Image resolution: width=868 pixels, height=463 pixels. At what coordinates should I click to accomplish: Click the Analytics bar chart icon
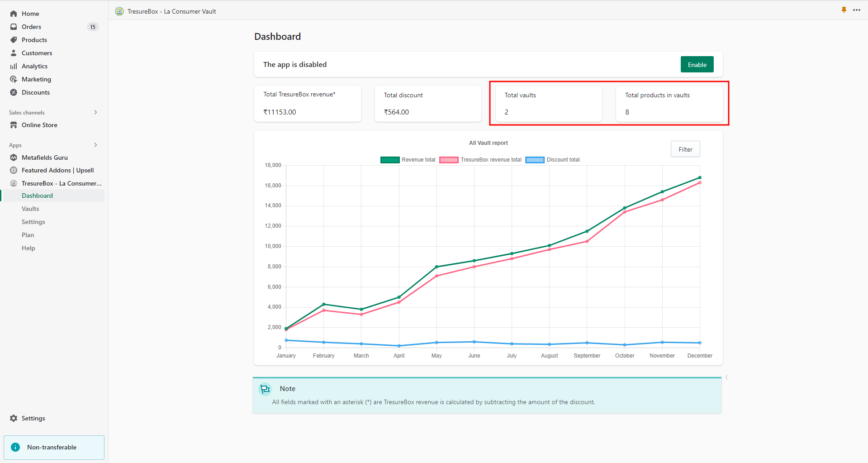point(14,66)
